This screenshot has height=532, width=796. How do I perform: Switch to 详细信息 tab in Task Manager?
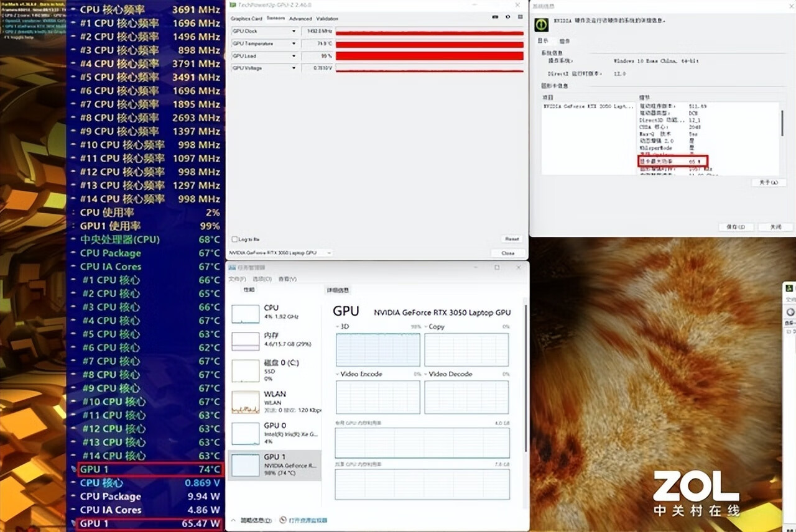pos(338,290)
